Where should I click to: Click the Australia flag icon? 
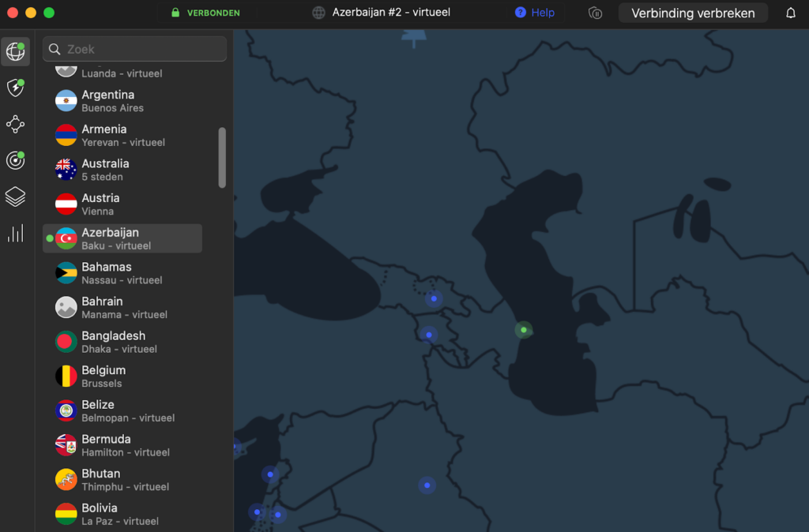(x=66, y=170)
